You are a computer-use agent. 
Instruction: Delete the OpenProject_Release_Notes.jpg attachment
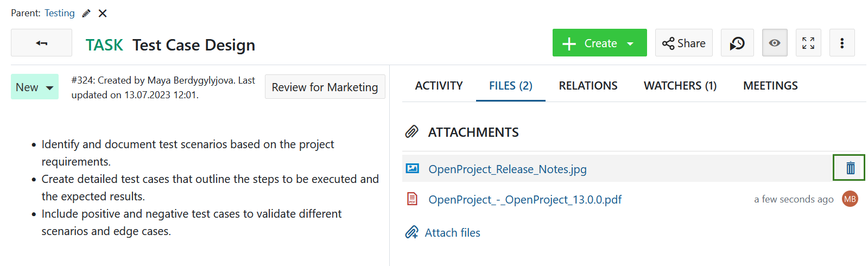[x=850, y=168]
